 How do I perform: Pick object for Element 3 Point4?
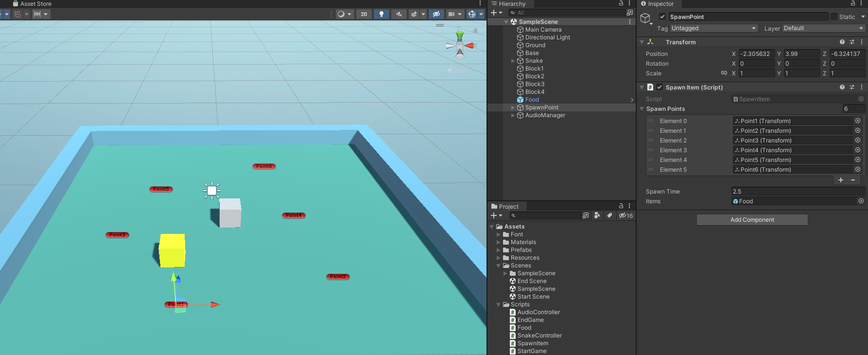click(858, 150)
